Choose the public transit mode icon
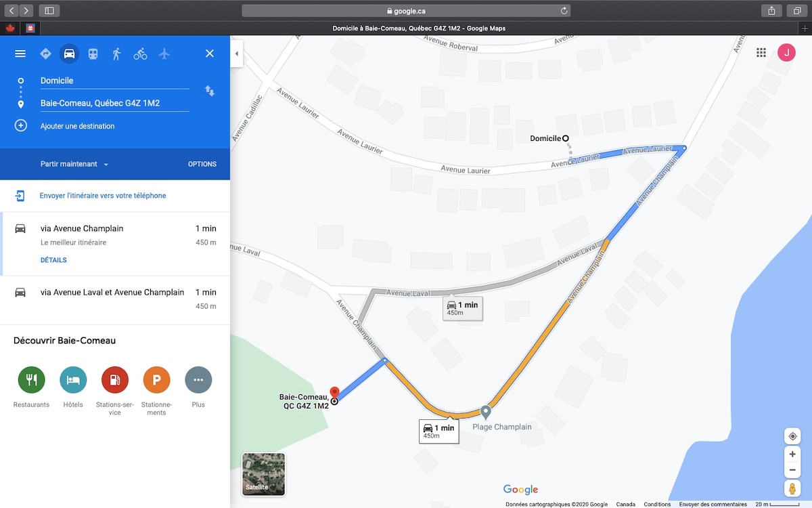This screenshot has width=812, height=508. click(x=93, y=54)
